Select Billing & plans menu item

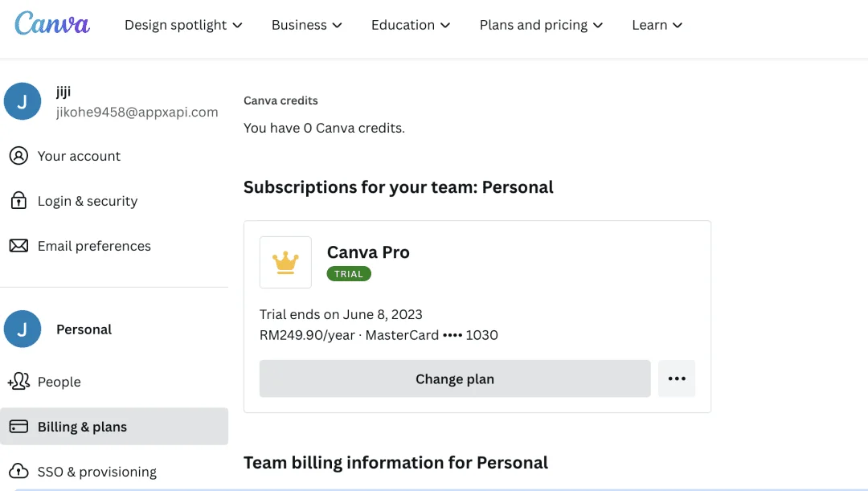pyautogui.click(x=114, y=426)
